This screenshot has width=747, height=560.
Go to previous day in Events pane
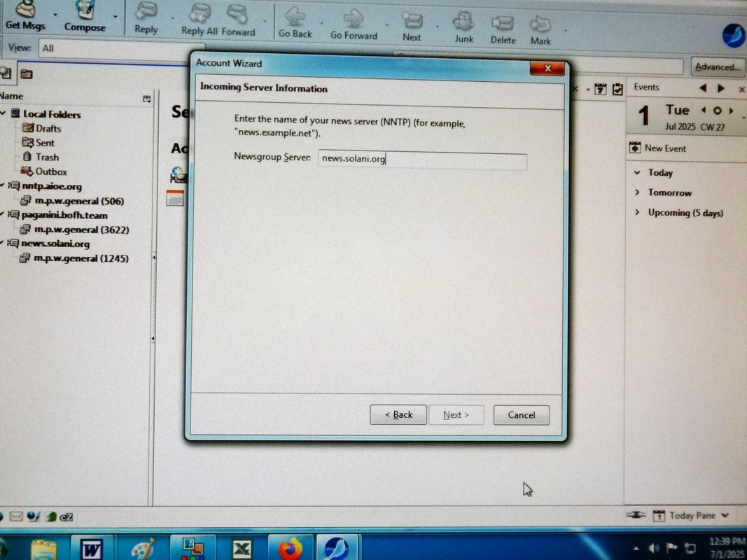click(x=703, y=88)
